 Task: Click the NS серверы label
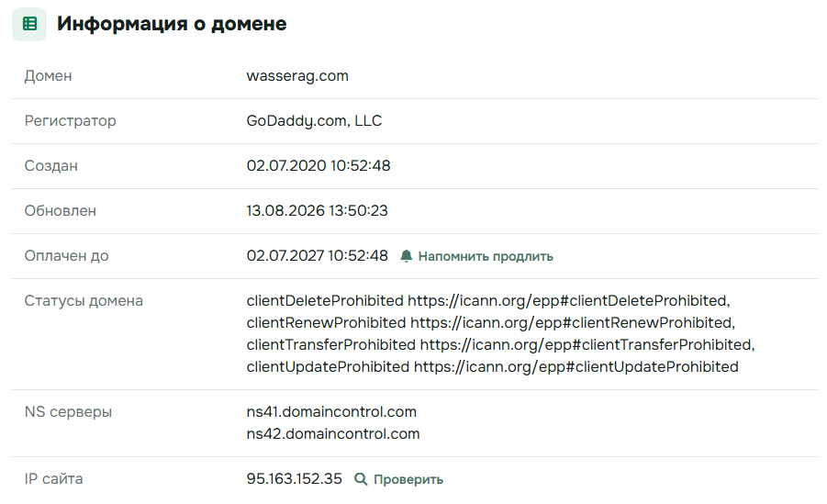click(68, 411)
